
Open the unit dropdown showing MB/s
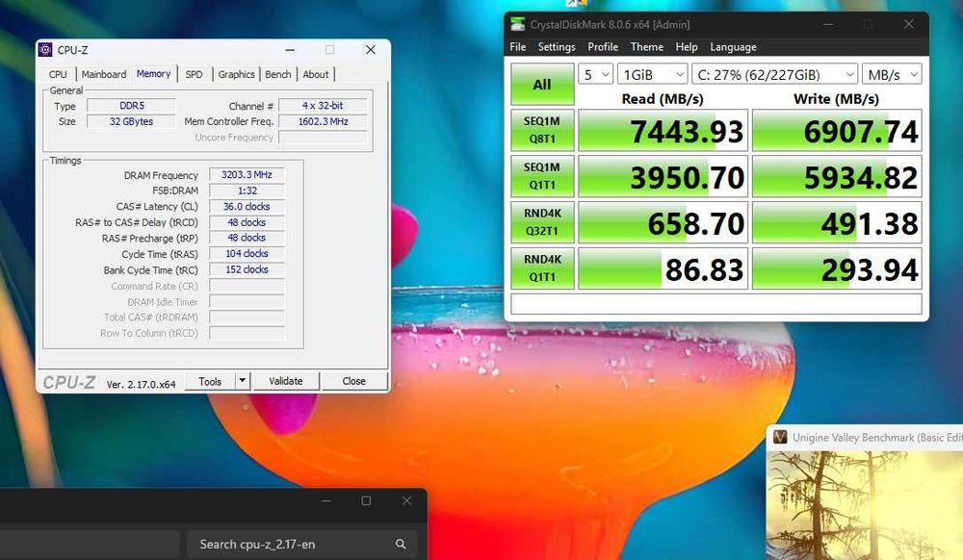(x=892, y=75)
